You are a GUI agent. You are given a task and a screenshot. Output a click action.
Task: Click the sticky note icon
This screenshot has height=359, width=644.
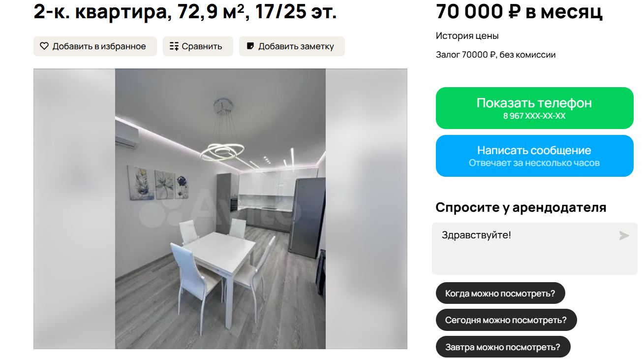[x=250, y=46]
